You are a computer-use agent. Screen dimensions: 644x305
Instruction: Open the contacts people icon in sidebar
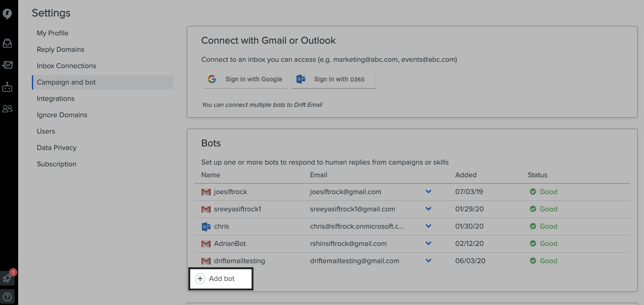[x=7, y=109]
